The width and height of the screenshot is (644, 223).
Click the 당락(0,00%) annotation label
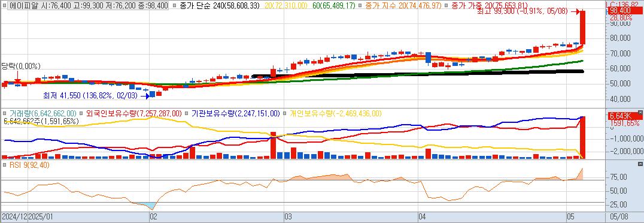(20, 67)
